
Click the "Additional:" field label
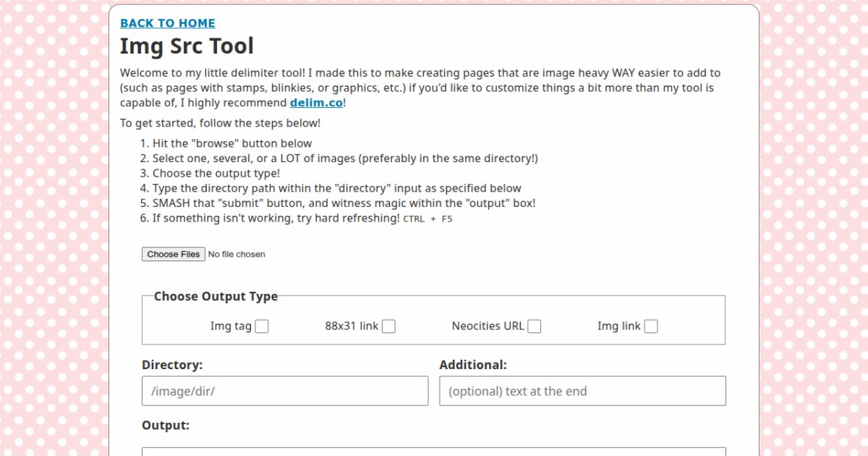click(x=473, y=365)
